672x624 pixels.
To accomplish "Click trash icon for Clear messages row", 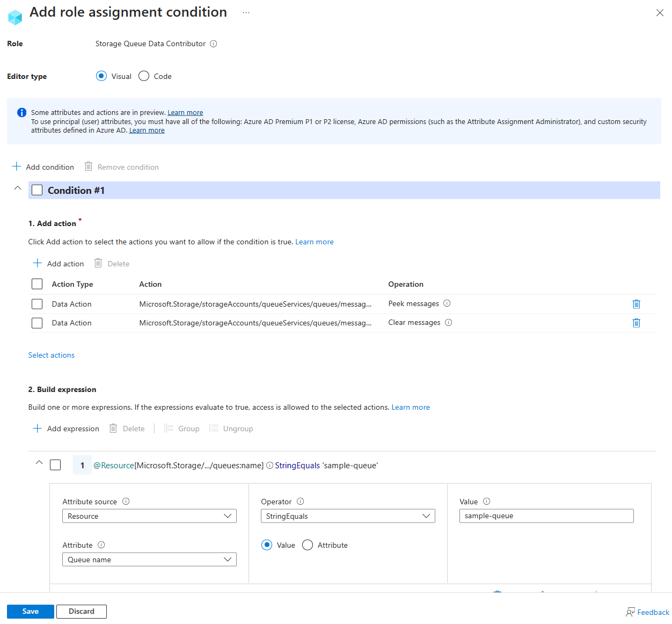I will 636,323.
